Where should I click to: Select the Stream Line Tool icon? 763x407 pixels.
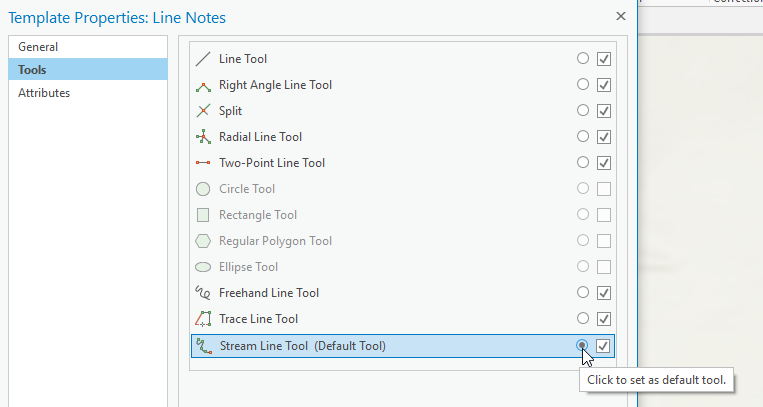pos(204,346)
